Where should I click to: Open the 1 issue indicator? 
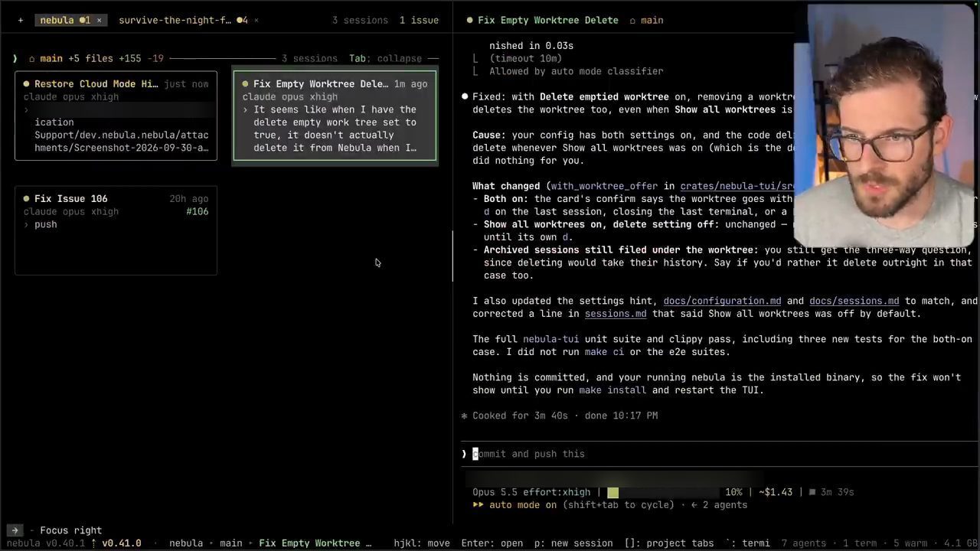coord(419,21)
